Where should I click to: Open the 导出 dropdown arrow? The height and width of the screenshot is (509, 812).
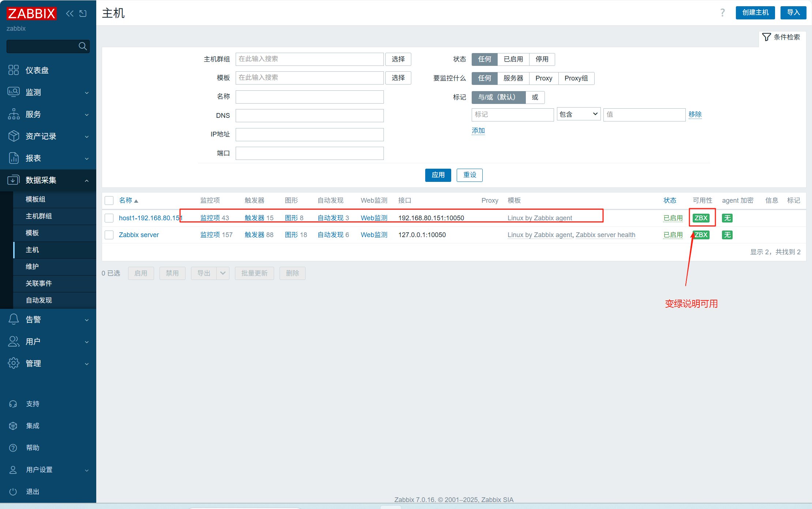pos(223,273)
